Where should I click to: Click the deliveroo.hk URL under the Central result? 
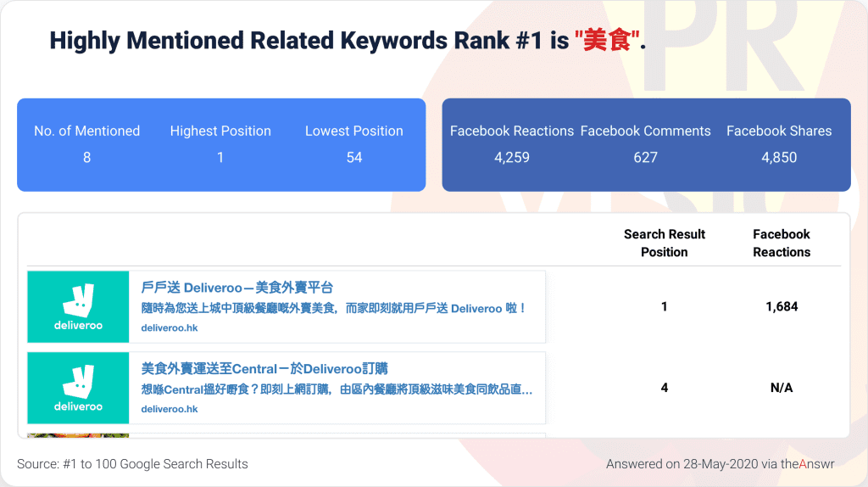[170, 410]
